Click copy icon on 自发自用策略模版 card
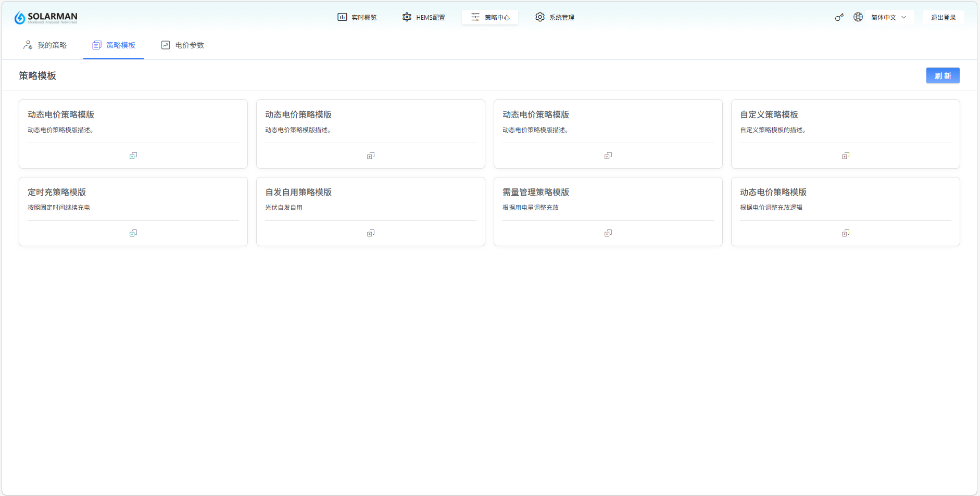980x496 pixels. (x=371, y=233)
